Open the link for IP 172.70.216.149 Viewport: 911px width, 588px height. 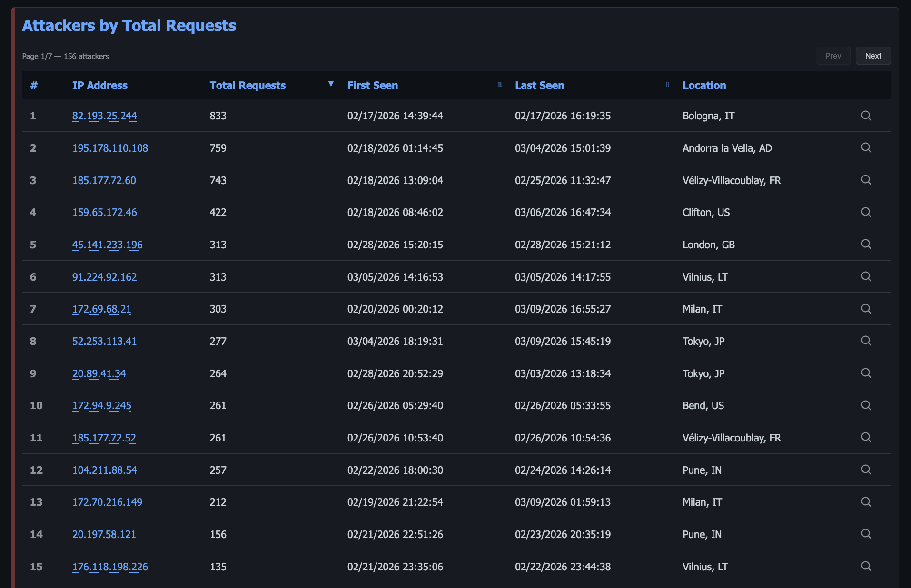107,502
